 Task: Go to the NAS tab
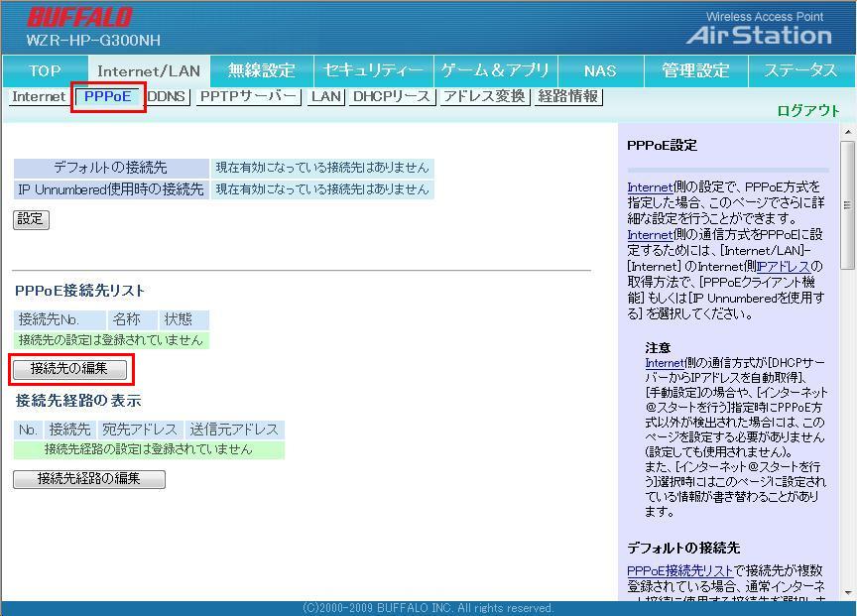600,70
